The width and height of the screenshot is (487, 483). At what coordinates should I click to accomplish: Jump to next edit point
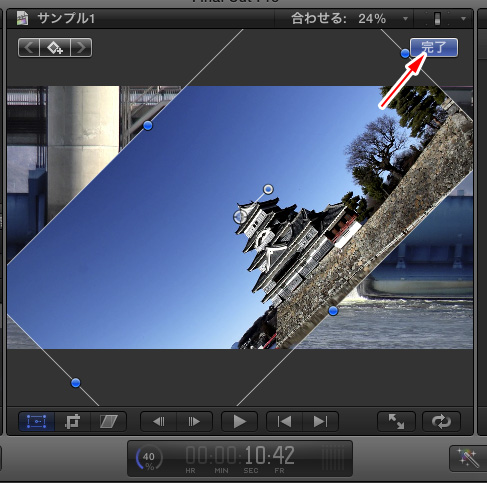321,422
